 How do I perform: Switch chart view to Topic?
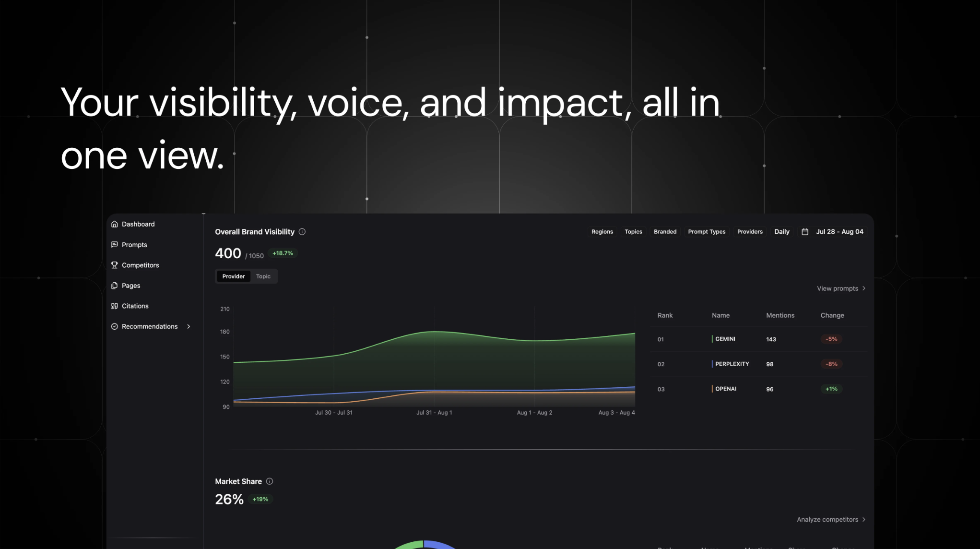point(263,276)
